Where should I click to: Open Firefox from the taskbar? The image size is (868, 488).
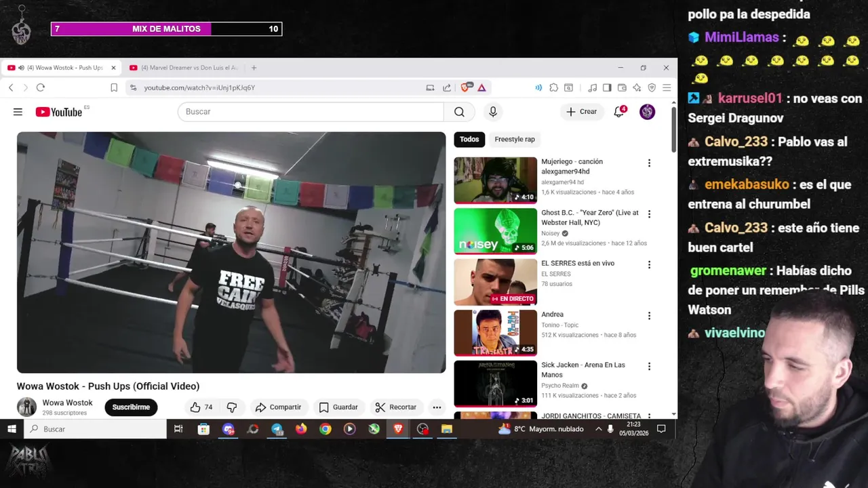pos(301,429)
